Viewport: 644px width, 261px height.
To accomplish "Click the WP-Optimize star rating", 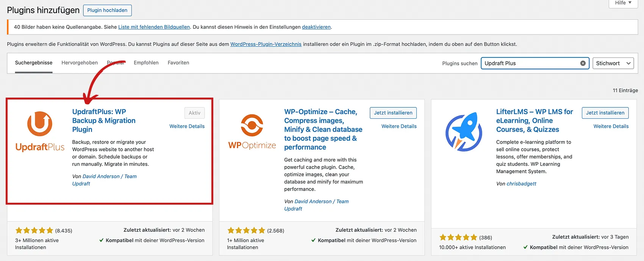I will [x=246, y=230].
